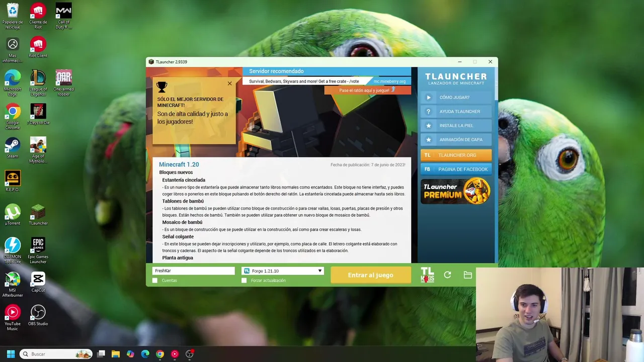Open OBS Studio from the taskbar
Viewport: 644px width, 362px height.
click(190, 354)
